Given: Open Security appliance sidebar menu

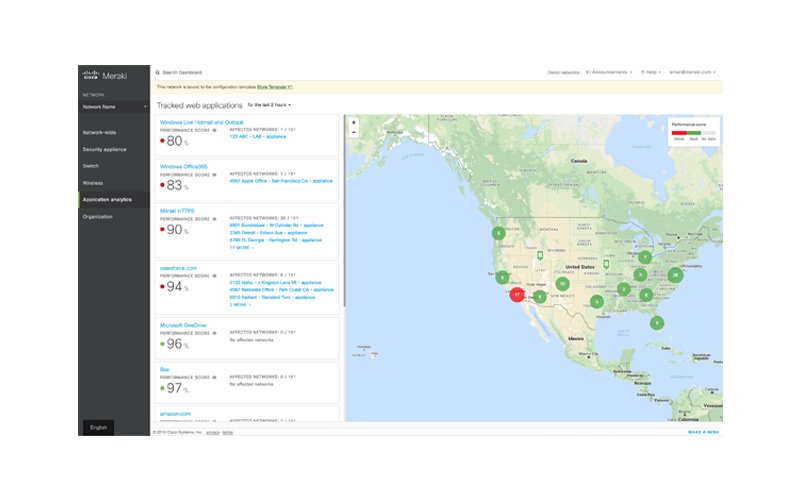Looking at the screenshot, I should click(x=105, y=149).
